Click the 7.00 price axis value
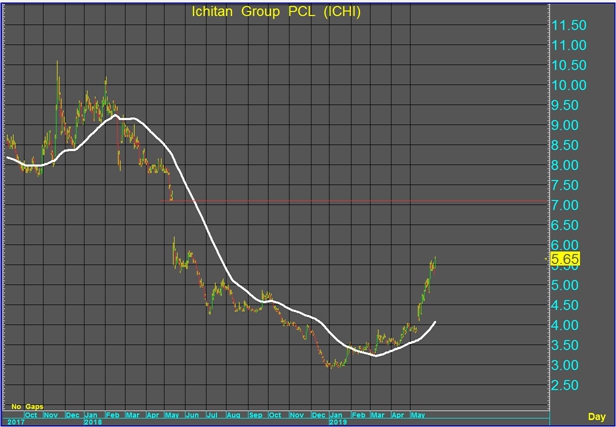 (565, 205)
